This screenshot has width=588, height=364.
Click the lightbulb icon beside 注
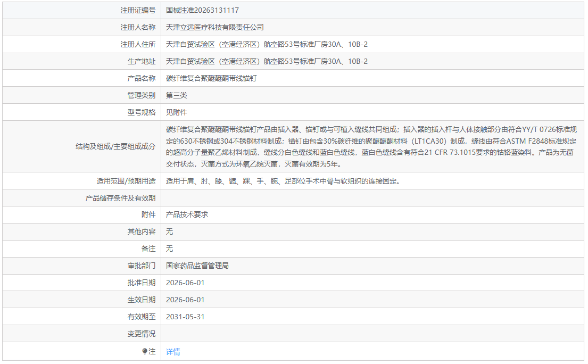coord(145,351)
